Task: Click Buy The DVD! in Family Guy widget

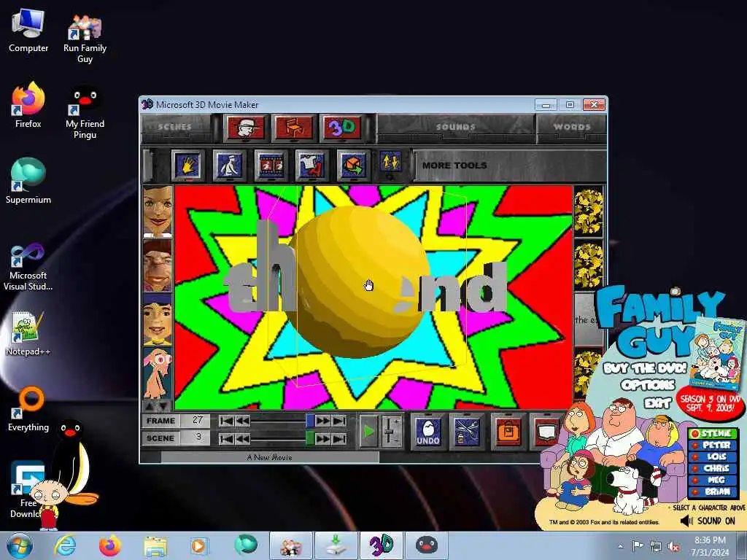Action: click(645, 368)
